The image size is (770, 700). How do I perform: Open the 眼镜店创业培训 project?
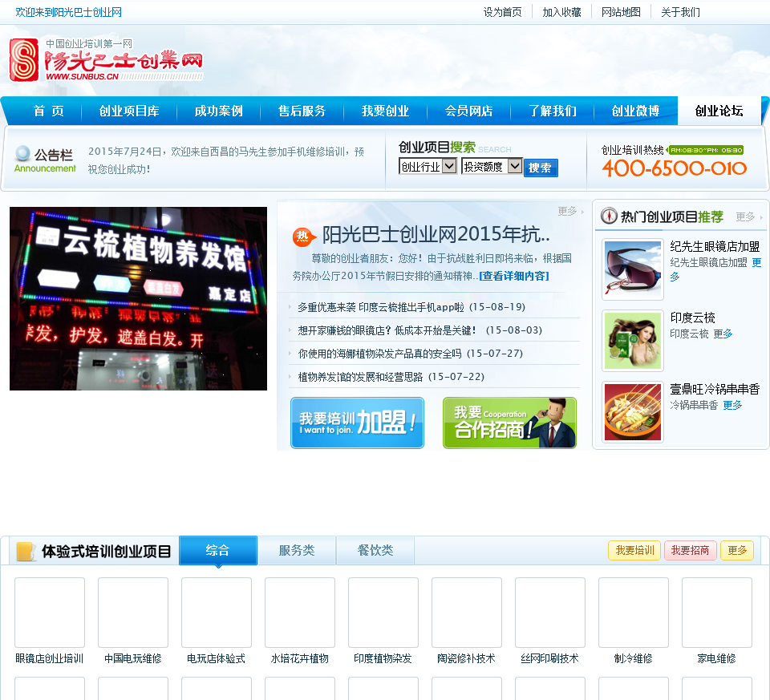[x=50, y=658]
